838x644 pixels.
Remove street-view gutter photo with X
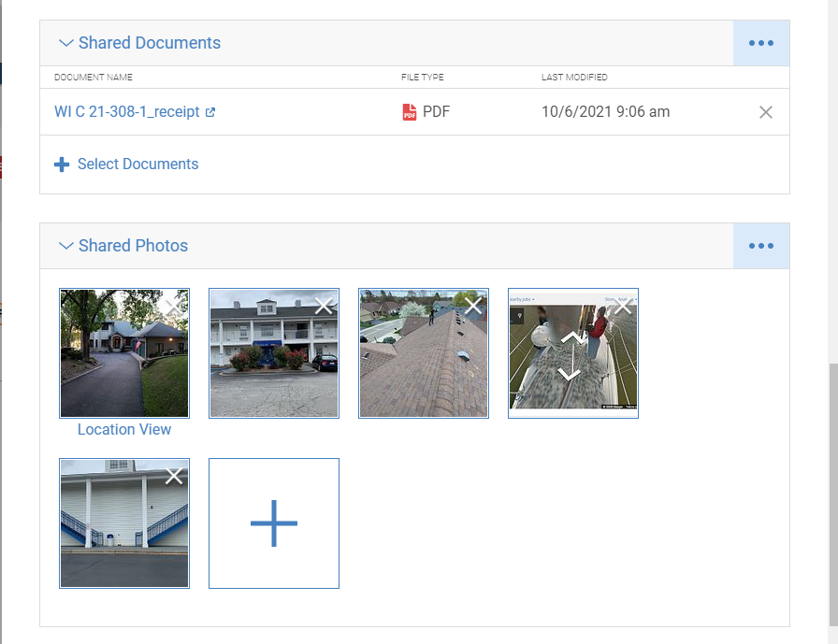pyautogui.click(x=623, y=306)
